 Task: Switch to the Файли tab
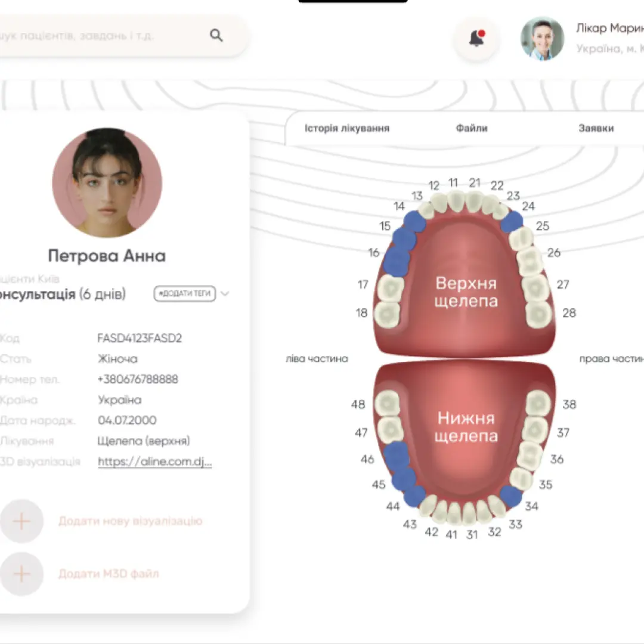471,128
